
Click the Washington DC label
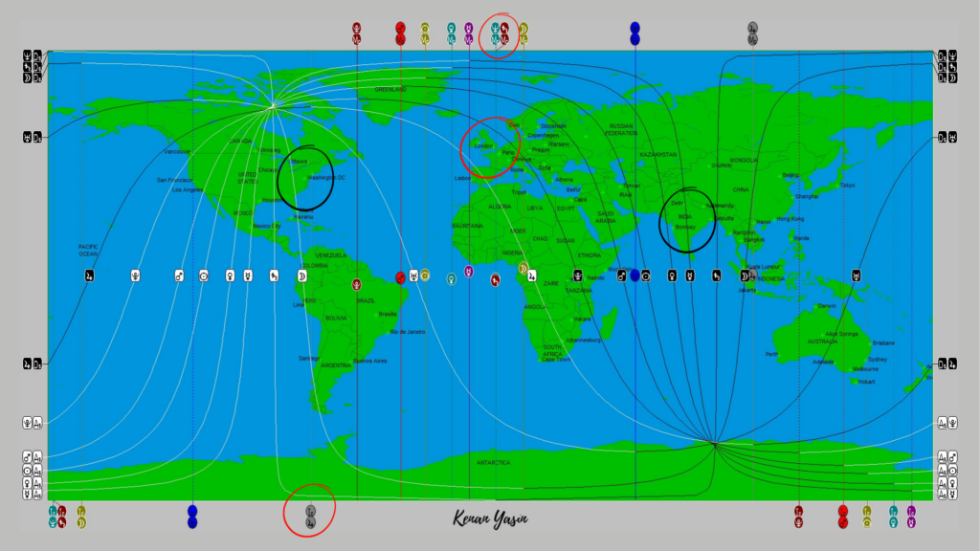coord(326,177)
